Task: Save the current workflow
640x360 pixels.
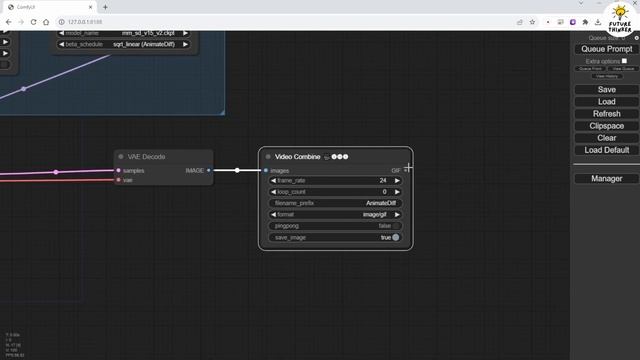Action: (606, 89)
